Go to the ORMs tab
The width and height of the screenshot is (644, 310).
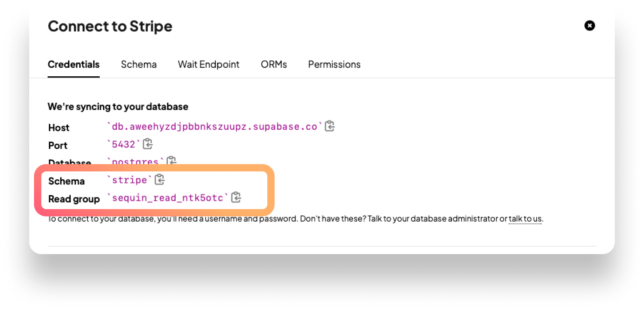tap(274, 64)
